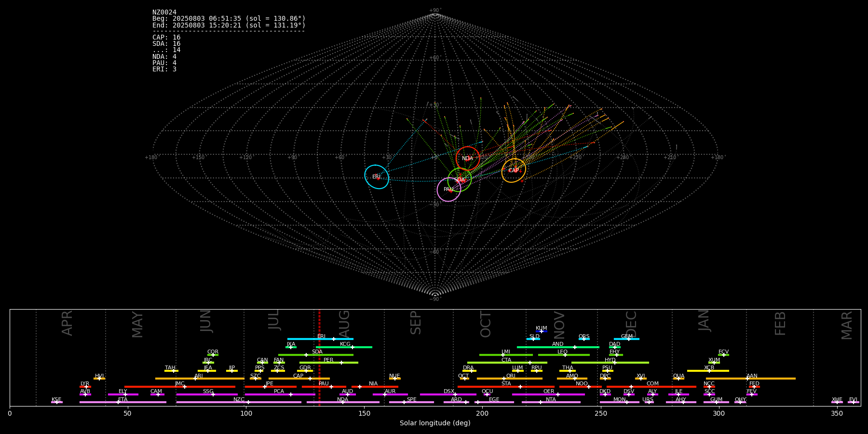Viewport: 868px width, 434px height.
Task: Select the ARI shower bar in timeline
Action: click(x=200, y=379)
